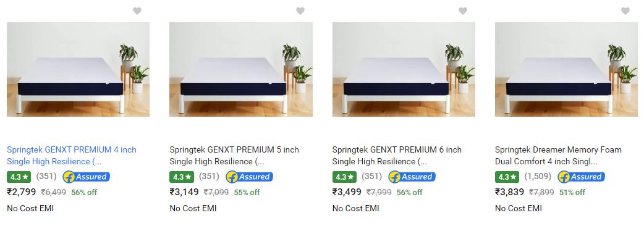Screen dimensions: 644x231
Task: Click 4.3 star rating of 6 inch mattress
Action: click(344, 177)
